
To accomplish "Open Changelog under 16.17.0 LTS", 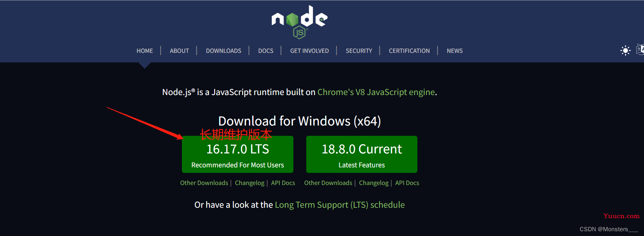I will point(250,183).
